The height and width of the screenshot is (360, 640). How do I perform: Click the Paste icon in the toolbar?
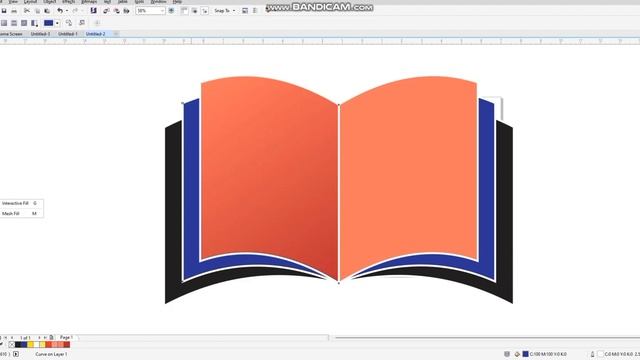[x=47, y=11]
